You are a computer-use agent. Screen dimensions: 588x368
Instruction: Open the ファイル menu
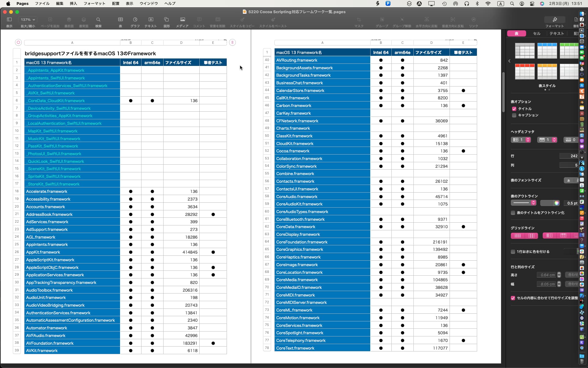click(x=42, y=3)
